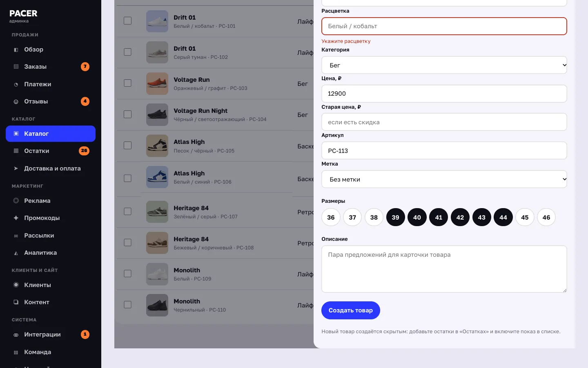Click the Остатки grid icon
Screen dimensions: 588x368
coord(16,151)
